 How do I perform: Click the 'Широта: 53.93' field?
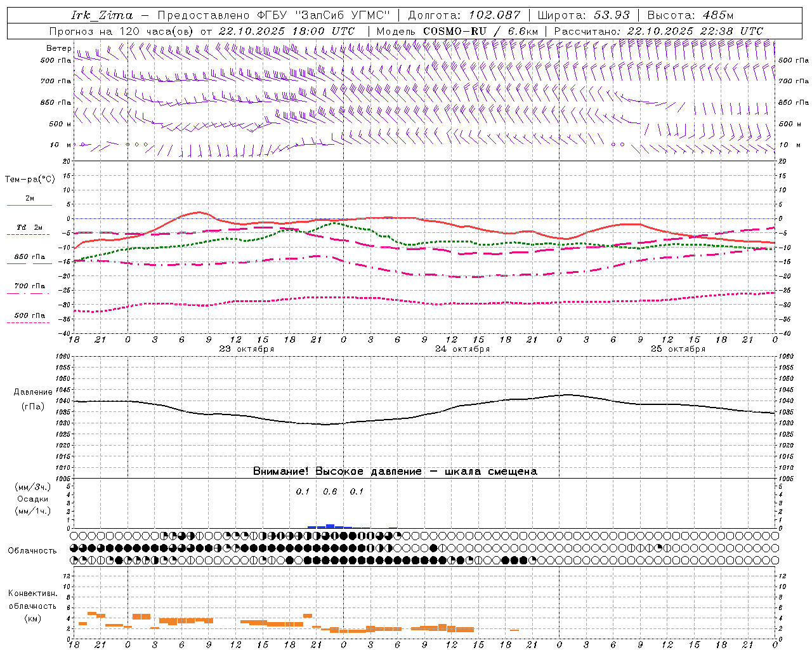pos(584,15)
